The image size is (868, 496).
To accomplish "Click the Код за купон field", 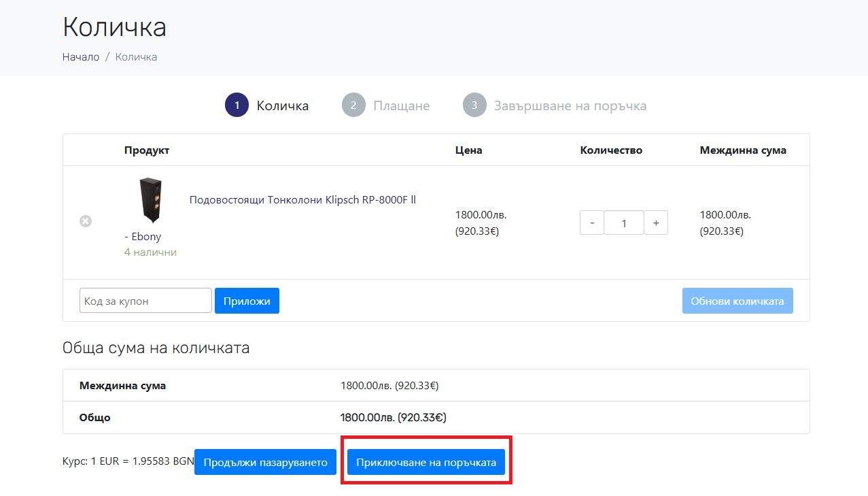I will [x=145, y=301].
